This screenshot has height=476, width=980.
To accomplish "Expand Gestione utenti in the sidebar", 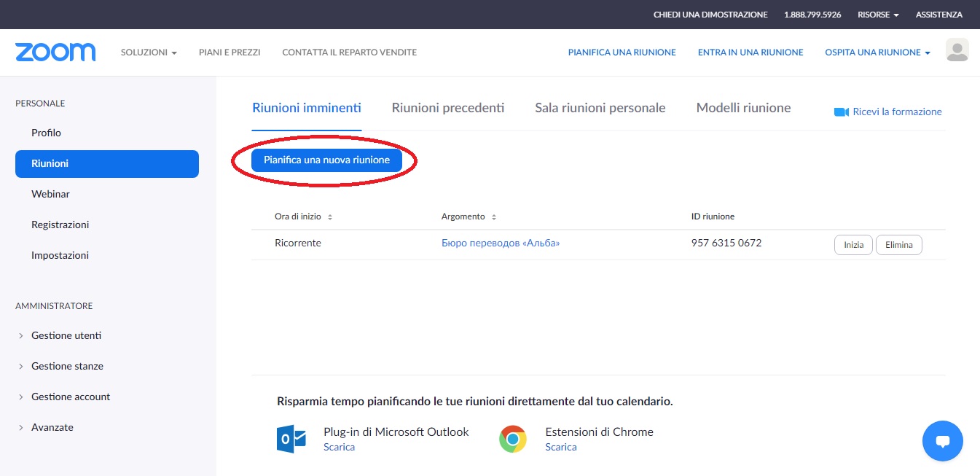I will [x=66, y=335].
